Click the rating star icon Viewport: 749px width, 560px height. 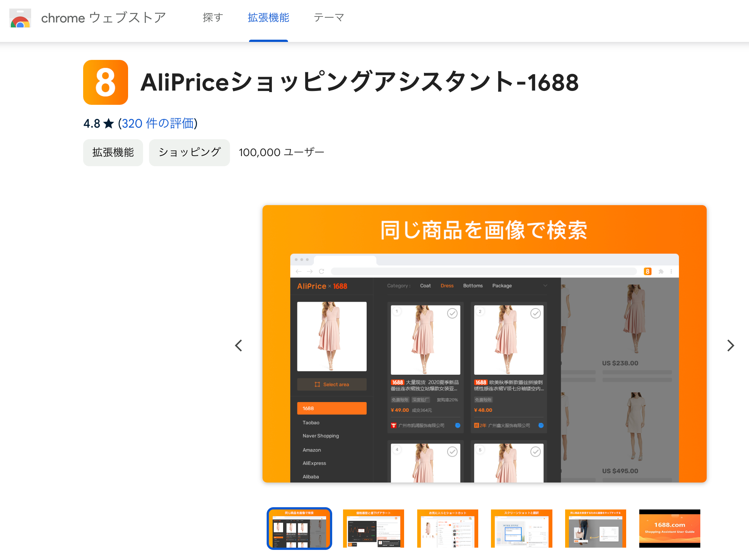click(109, 124)
